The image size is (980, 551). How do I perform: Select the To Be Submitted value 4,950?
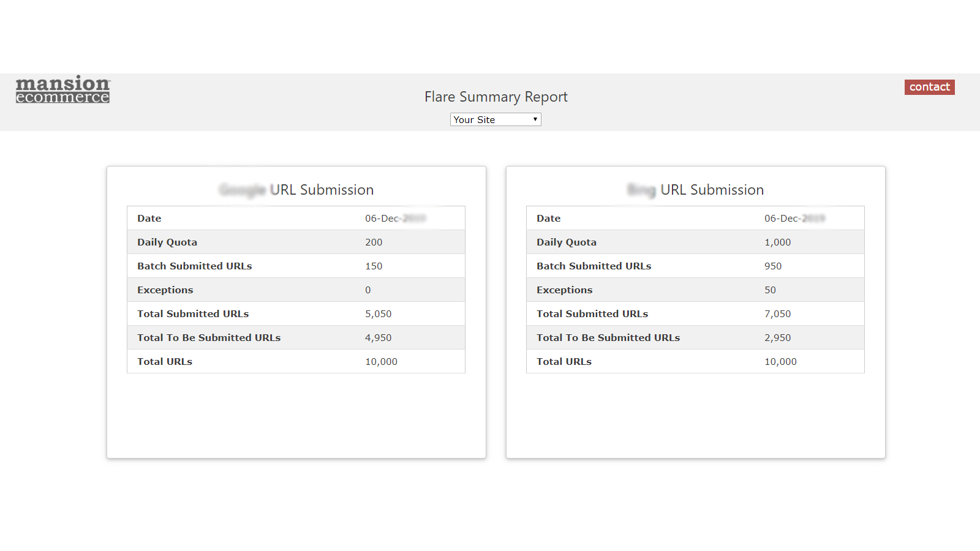click(x=379, y=338)
